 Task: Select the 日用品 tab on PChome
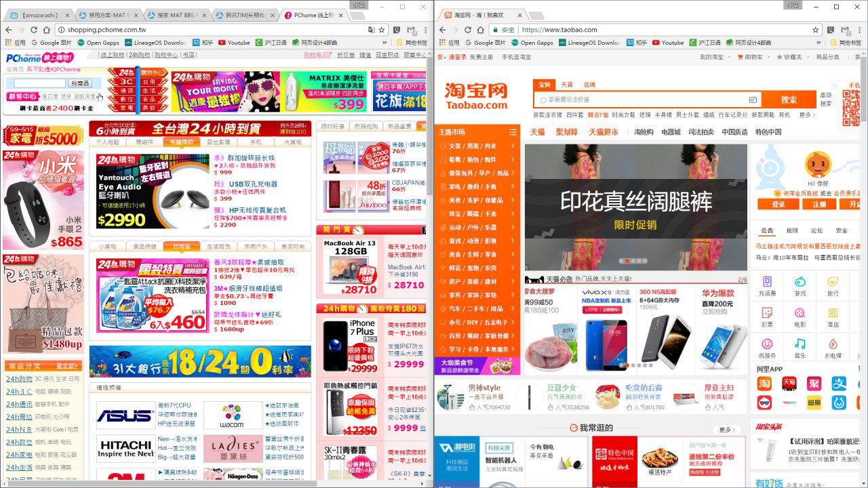[181, 246]
